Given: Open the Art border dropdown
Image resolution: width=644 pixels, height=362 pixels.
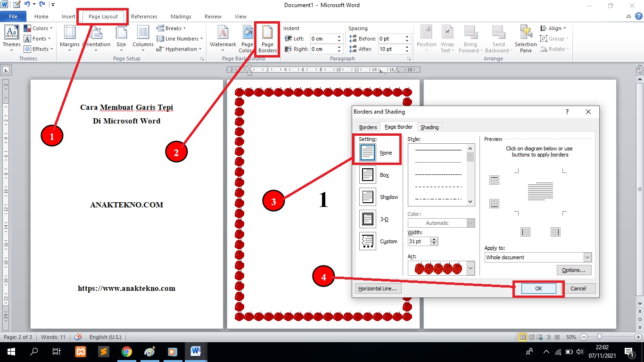Looking at the screenshot, I should click(x=471, y=269).
